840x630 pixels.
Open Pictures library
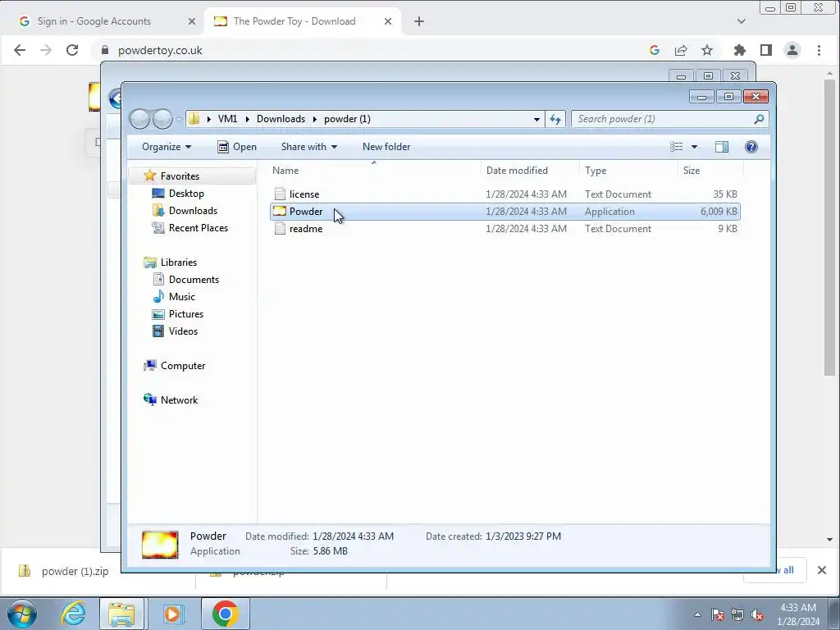click(186, 314)
